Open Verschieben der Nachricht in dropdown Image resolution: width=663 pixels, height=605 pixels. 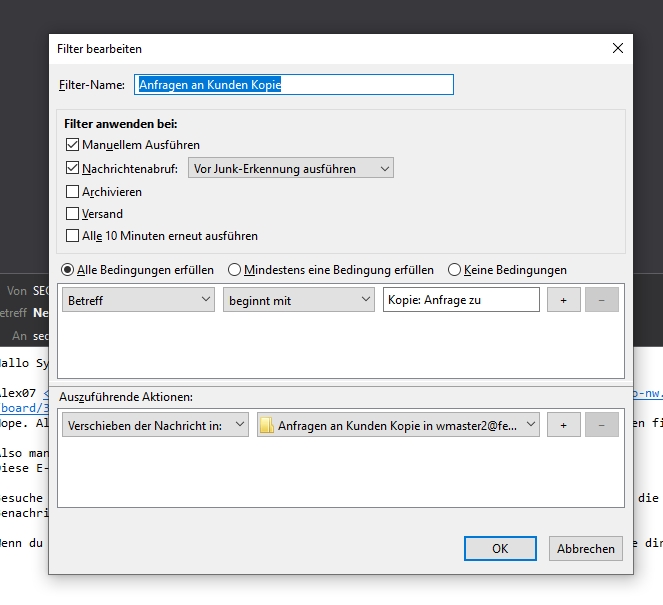click(155, 425)
